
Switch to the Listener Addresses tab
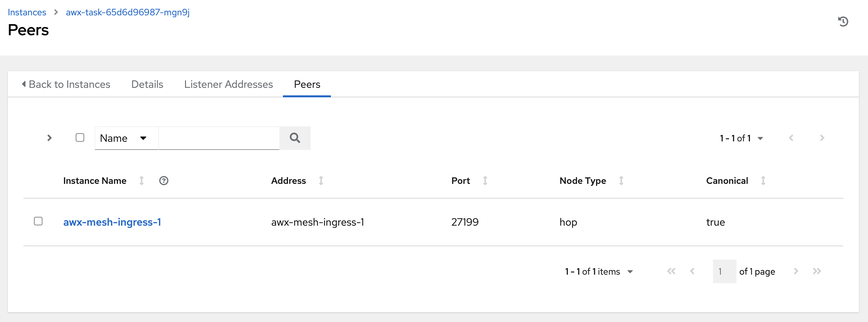tap(228, 84)
